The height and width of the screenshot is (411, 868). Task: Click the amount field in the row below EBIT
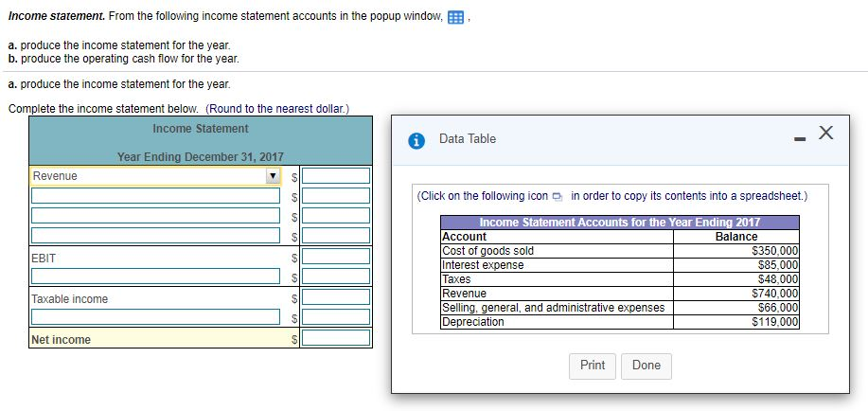pyautogui.click(x=336, y=276)
